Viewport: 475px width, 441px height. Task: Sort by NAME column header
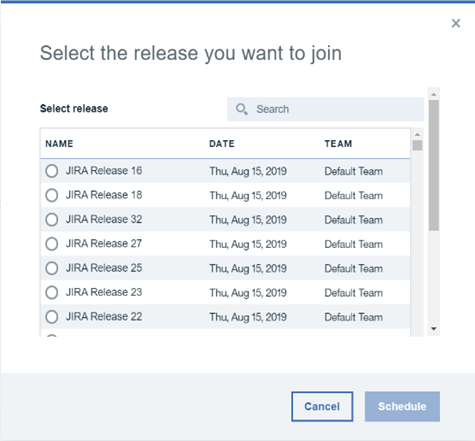tap(59, 144)
